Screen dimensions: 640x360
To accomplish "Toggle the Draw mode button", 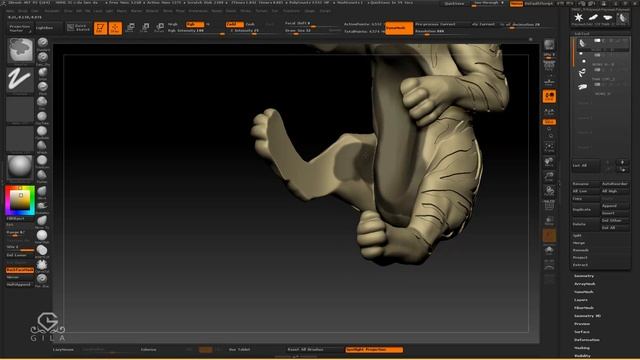I will pyautogui.click(x=115, y=28).
